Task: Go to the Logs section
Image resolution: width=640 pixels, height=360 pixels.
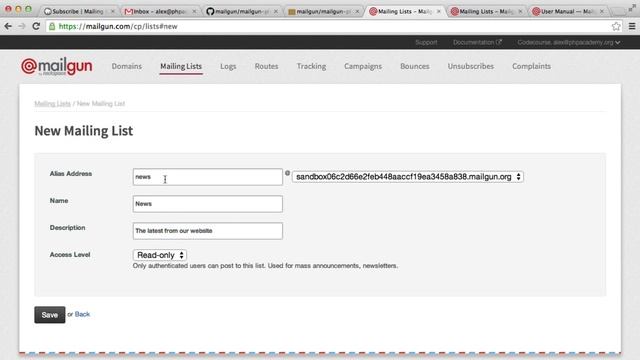Action: coord(228,66)
